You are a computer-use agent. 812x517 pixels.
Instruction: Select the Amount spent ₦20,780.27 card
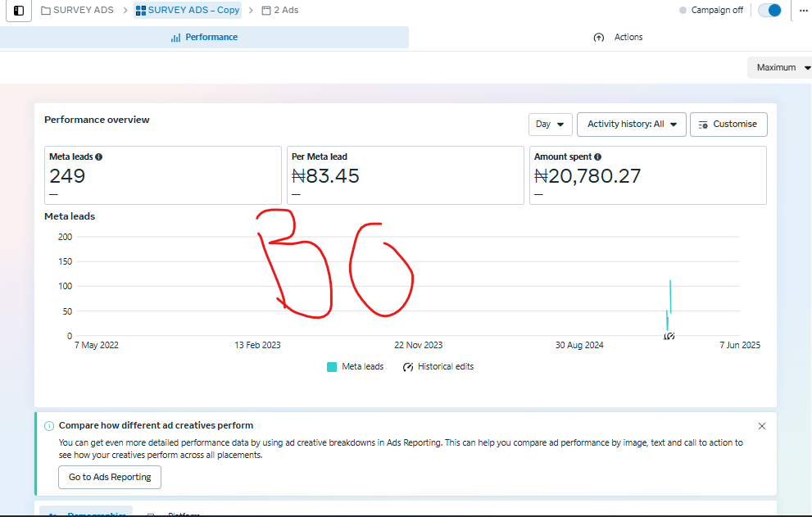tap(648, 175)
